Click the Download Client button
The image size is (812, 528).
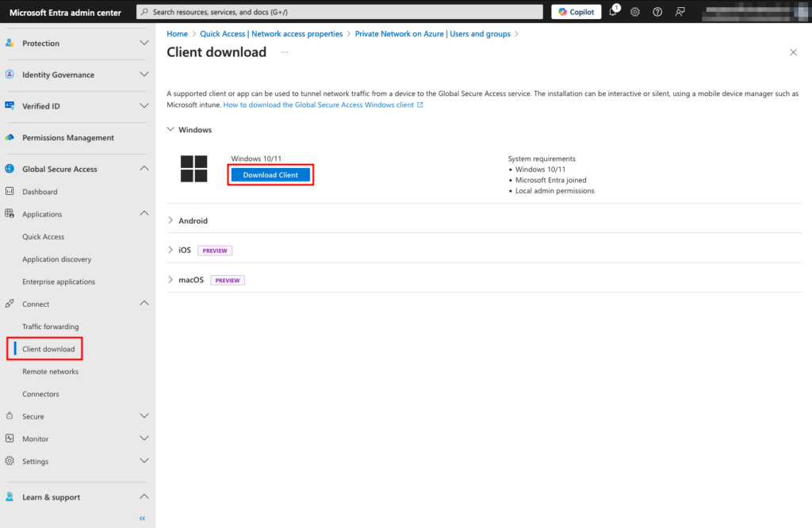pyautogui.click(x=270, y=175)
